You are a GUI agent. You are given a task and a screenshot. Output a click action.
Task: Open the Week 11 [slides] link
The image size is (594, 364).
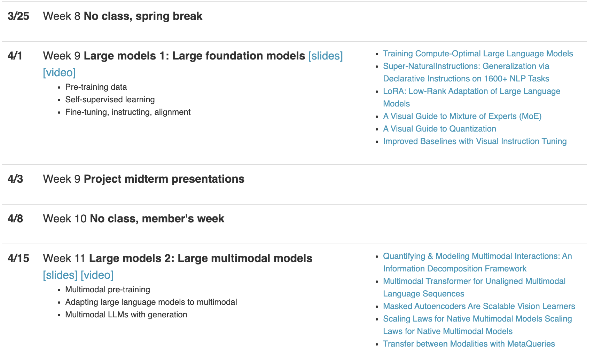click(x=60, y=275)
